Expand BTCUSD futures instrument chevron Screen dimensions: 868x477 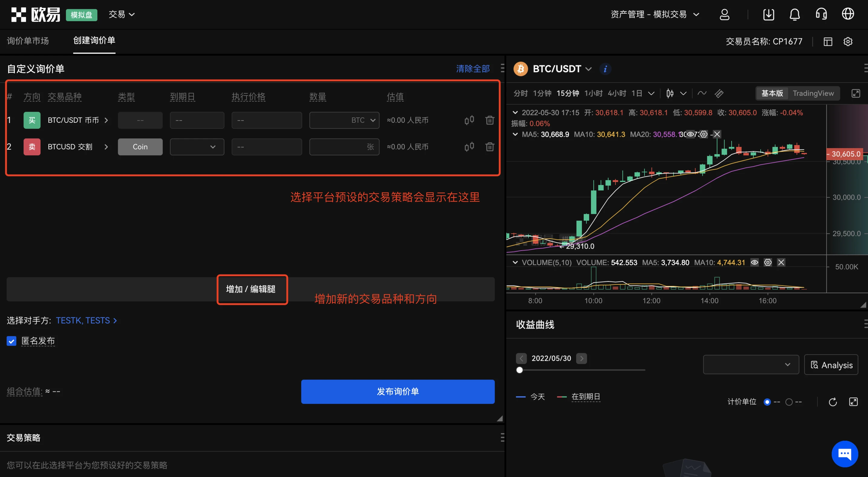tap(106, 147)
